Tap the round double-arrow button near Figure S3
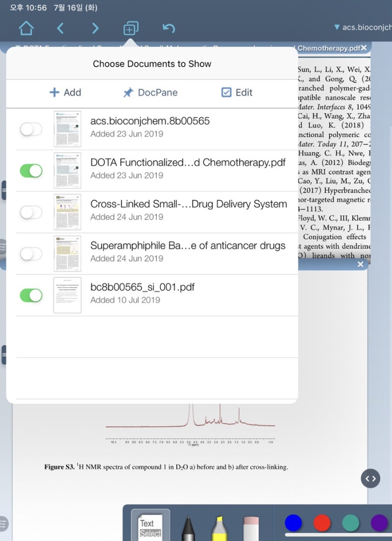392x541 pixels. [370, 479]
